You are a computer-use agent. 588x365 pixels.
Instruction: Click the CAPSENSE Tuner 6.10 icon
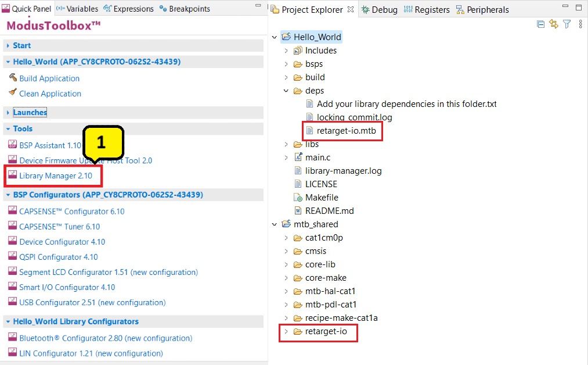click(x=12, y=226)
